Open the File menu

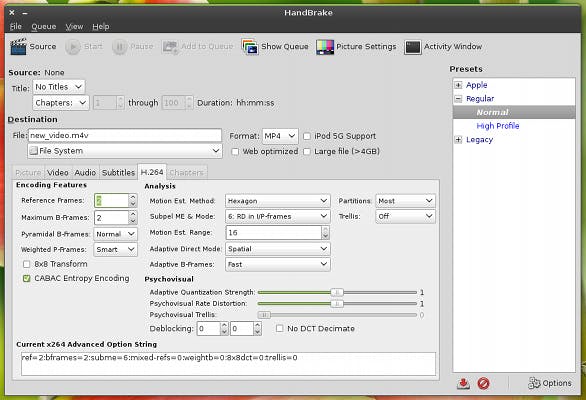(16, 27)
